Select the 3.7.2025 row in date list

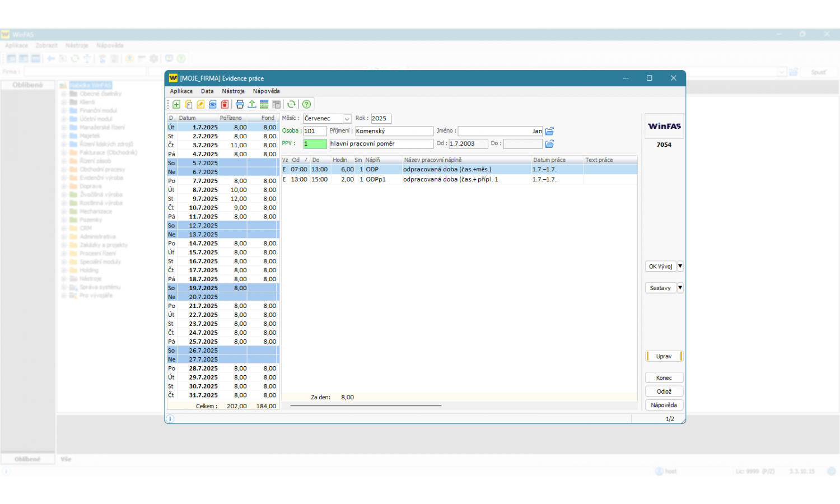pos(223,145)
